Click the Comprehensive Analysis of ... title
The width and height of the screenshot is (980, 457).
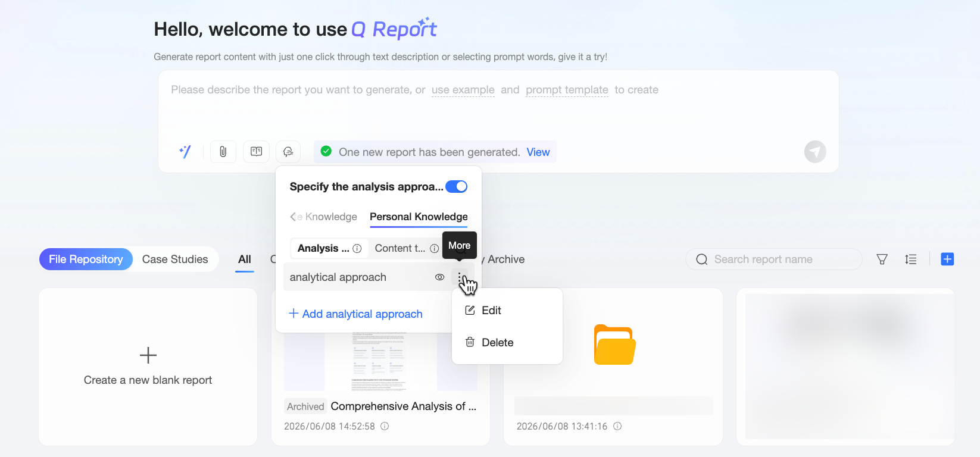click(404, 406)
